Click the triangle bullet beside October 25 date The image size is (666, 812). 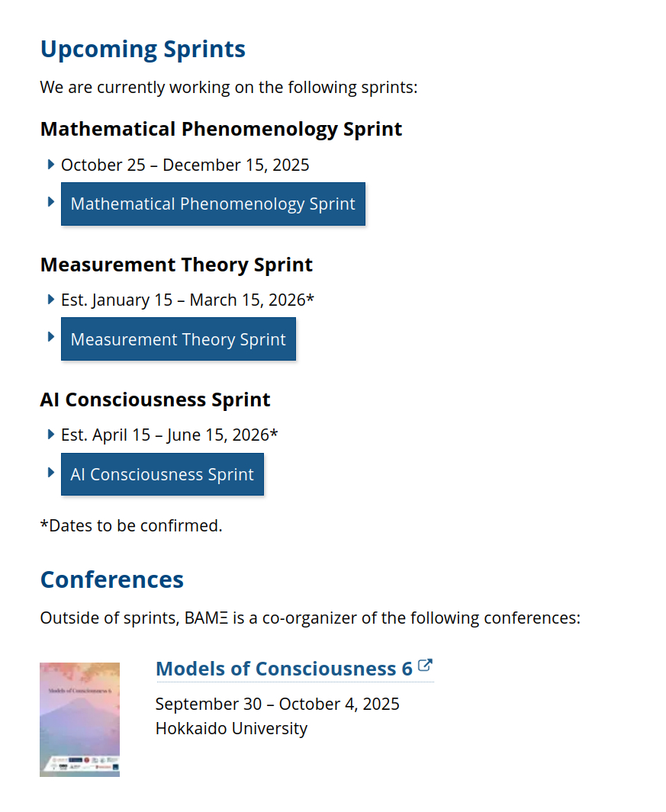coord(50,165)
